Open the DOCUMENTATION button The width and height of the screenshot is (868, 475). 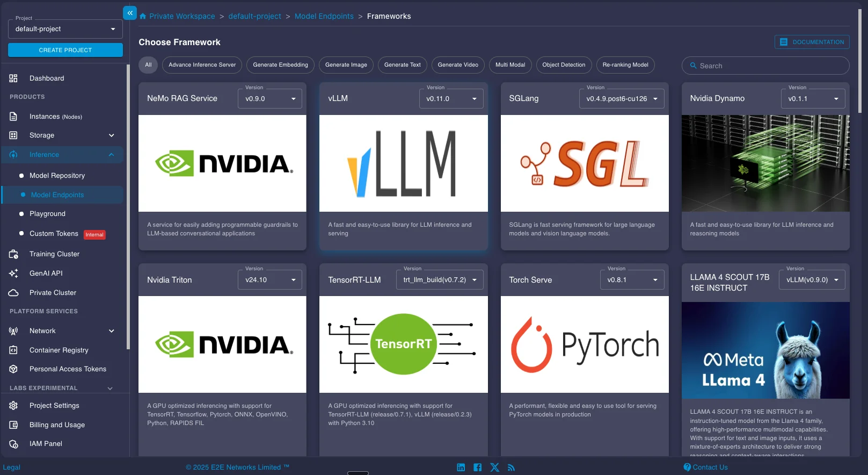click(x=812, y=42)
